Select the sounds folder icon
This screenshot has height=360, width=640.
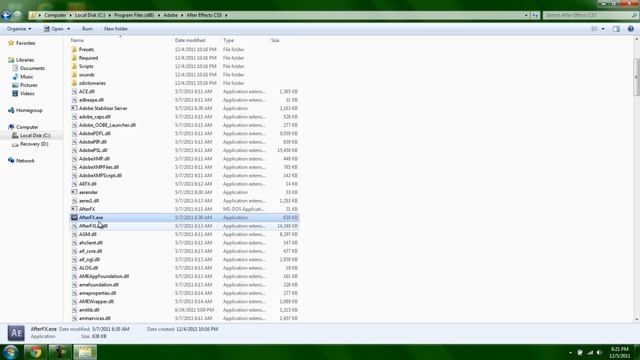click(x=74, y=75)
